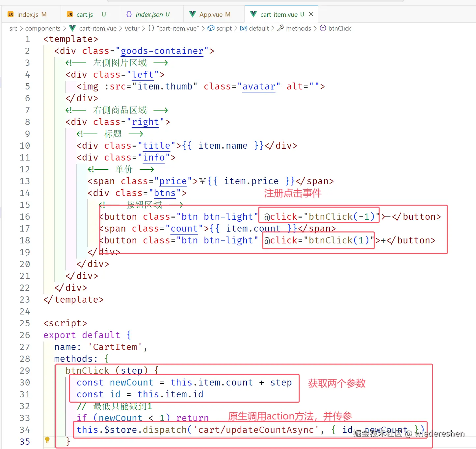The image size is (476, 449).
Task: Click line number 35 in gutter
Action: [25, 442]
